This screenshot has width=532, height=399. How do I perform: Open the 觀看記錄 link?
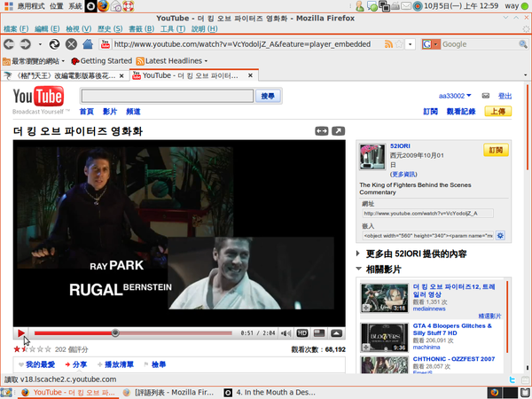pos(461,112)
